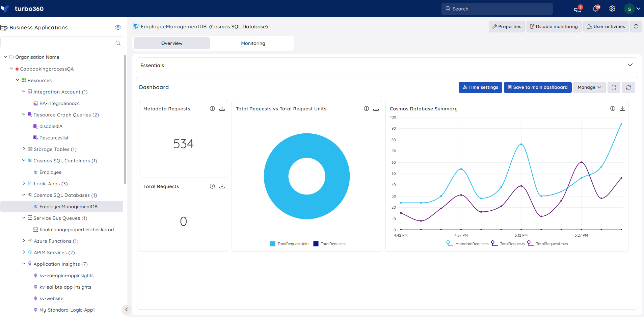
Task: Focus the top Search field
Action: pos(497,9)
